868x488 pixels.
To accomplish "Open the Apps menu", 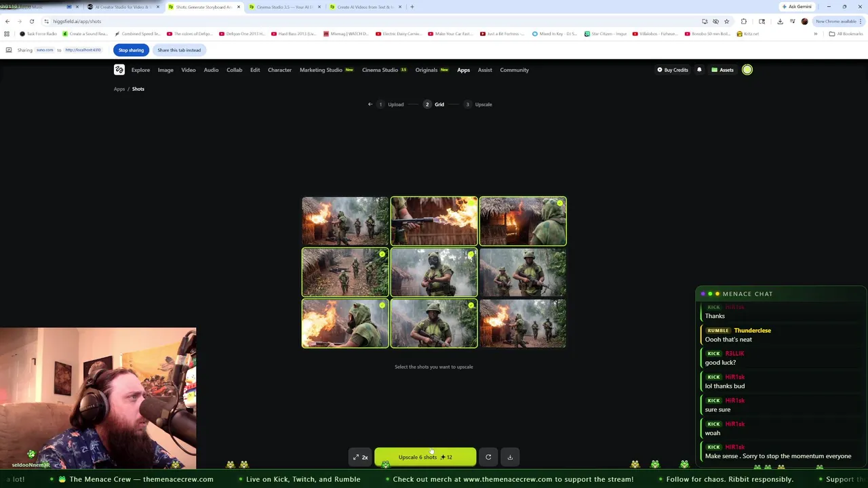I will (463, 70).
